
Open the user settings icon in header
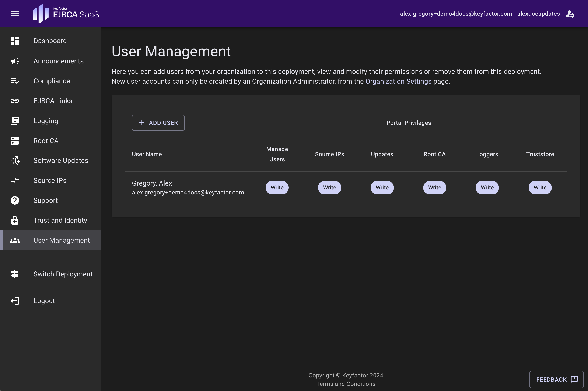point(570,14)
